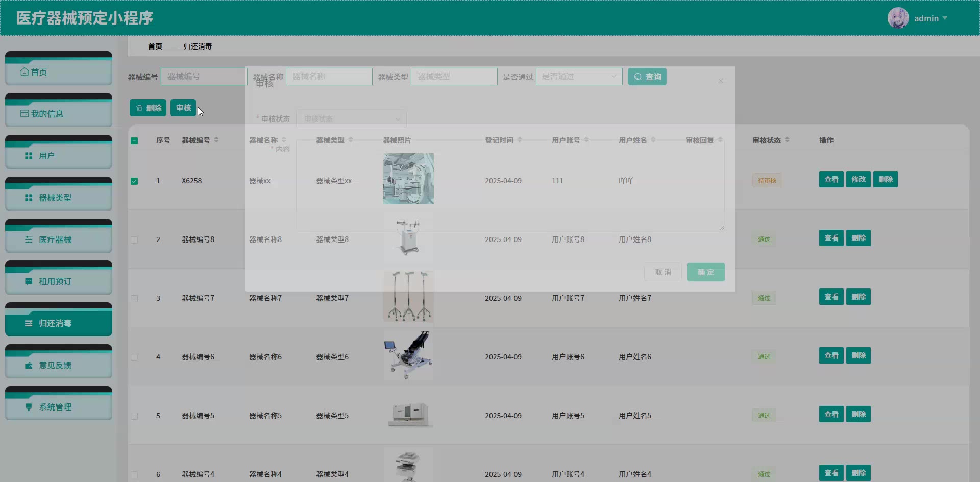This screenshot has width=980, height=482.
Task: Click the 归还消毒 sidebar list icon
Action: (x=29, y=323)
